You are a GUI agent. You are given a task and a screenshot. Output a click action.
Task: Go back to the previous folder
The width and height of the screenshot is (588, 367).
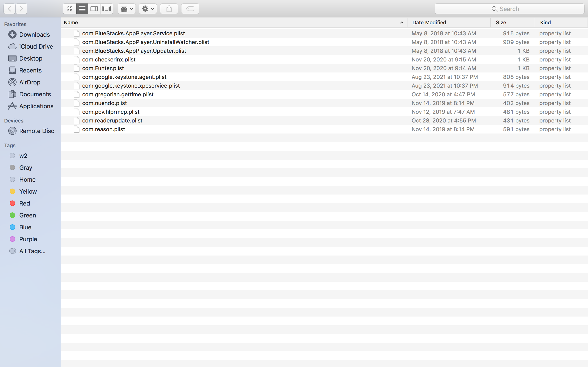[x=9, y=9]
